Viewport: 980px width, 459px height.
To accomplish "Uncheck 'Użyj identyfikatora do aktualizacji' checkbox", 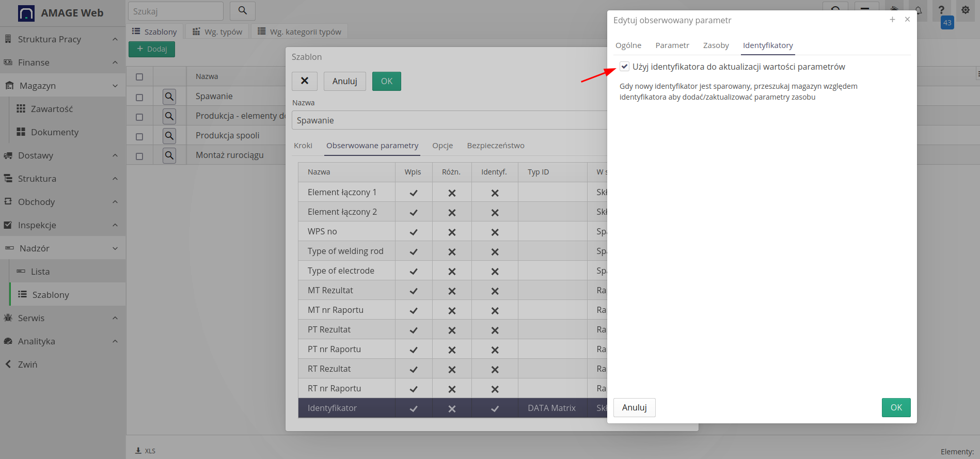I will click(x=625, y=67).
